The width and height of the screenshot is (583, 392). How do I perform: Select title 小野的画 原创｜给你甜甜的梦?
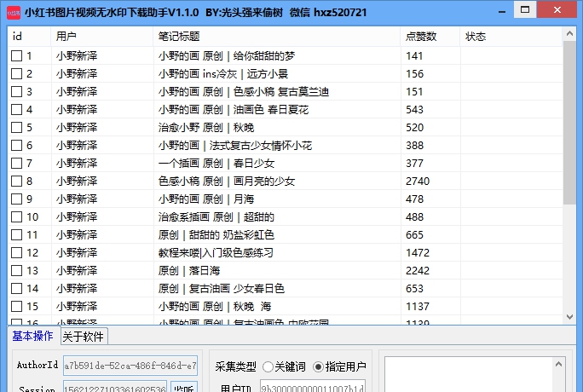pos(227,56)
